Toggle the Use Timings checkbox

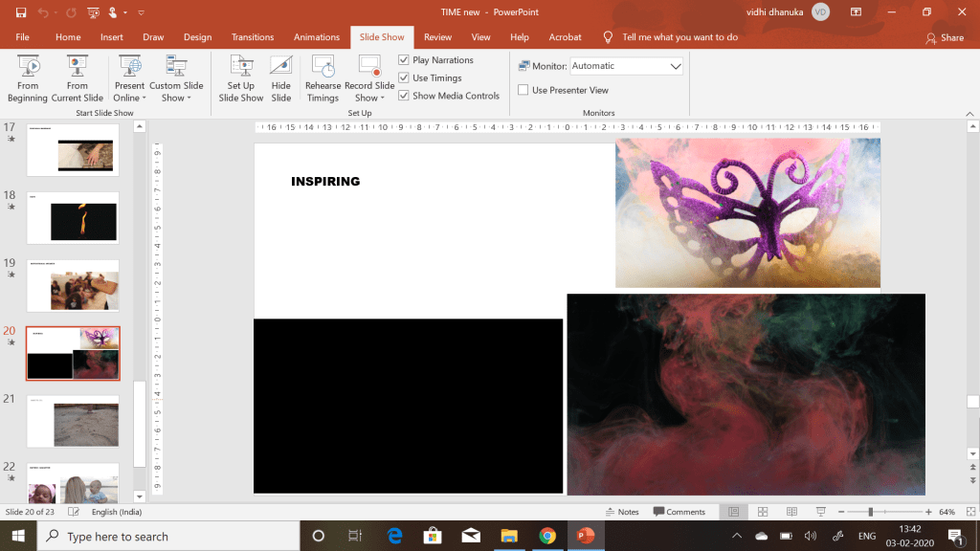coord(404,78)
